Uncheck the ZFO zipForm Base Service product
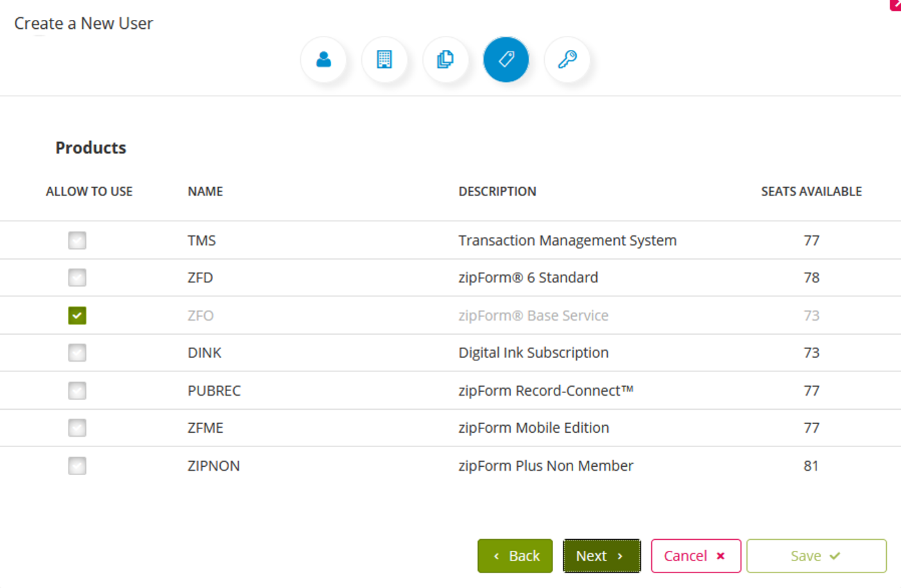The width and height of the screenshot is (901, 588). click(77, 315)
